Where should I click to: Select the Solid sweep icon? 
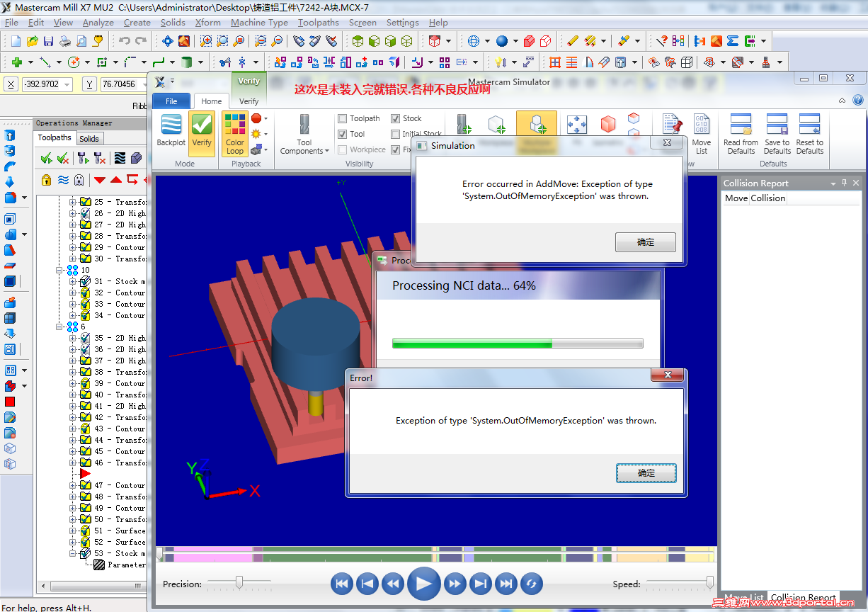pos(10,166)
